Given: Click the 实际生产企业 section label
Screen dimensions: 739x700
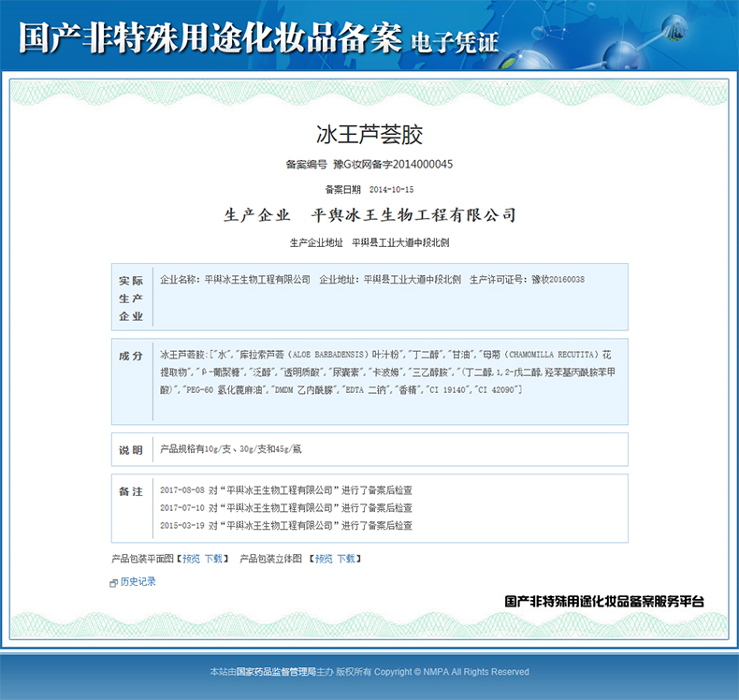Looking at the screenshot, I should [x=131, y=299].
